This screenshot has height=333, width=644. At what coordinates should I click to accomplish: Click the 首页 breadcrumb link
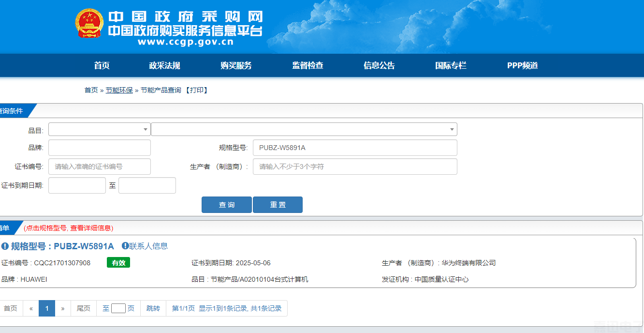(x=91, y=90)
